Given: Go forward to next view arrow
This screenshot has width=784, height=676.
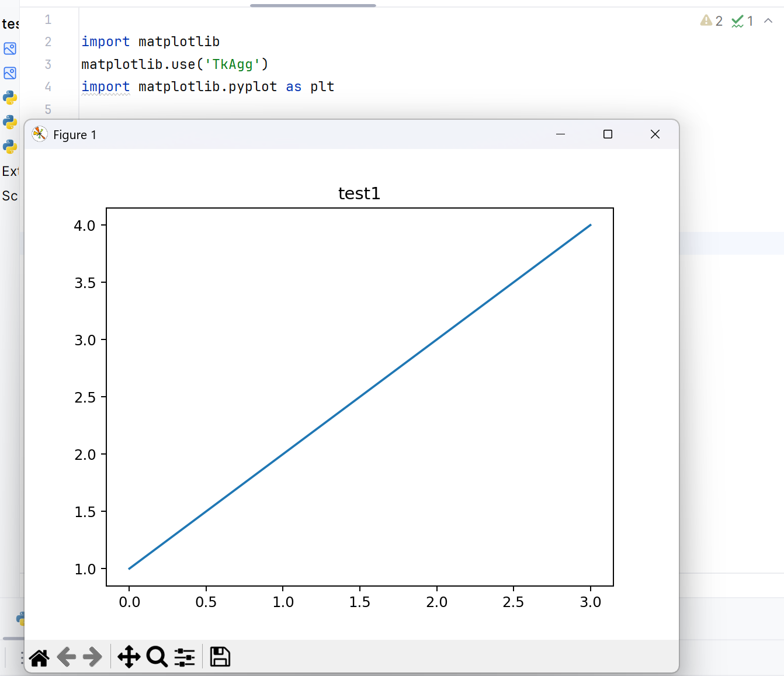Looking at the screenshot, I should [x=93, y=657].
